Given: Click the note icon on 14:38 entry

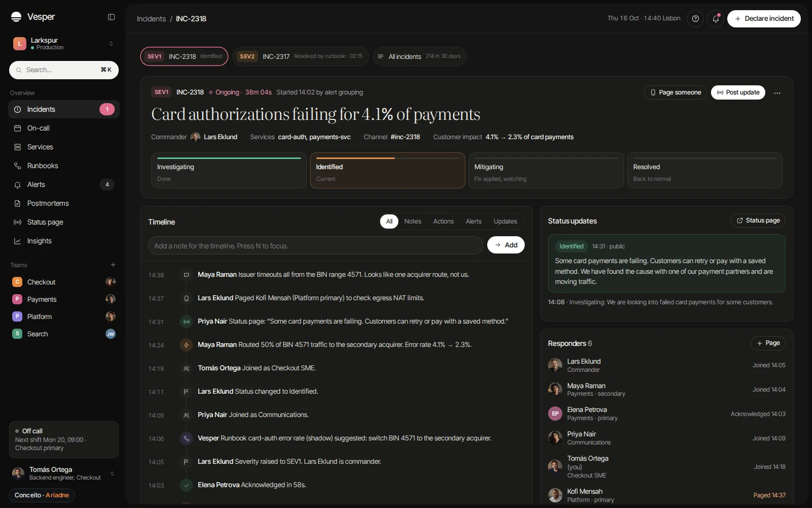Looking at the screenshot, I should click(186, 275).
